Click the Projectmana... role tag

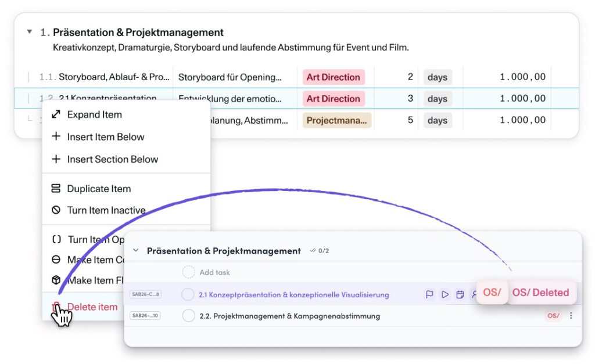coord(336,120)
